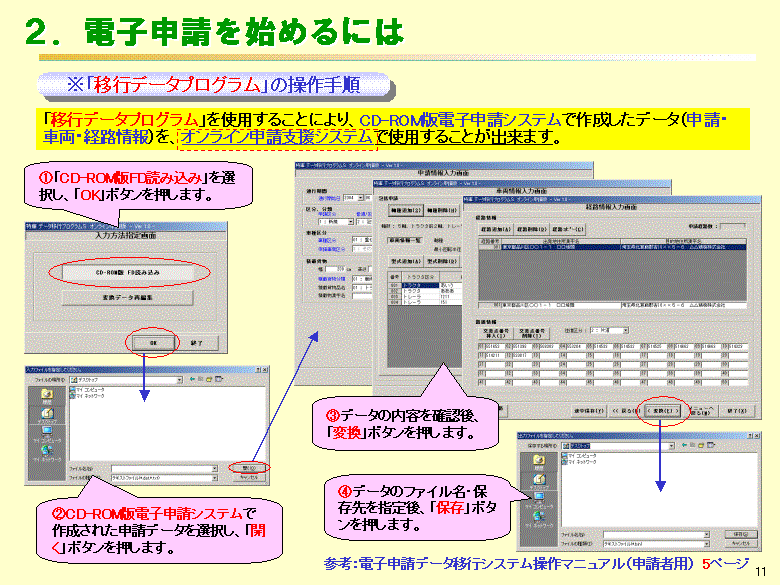Click the back arrow icon in the input file dialog

click(192, 379)
